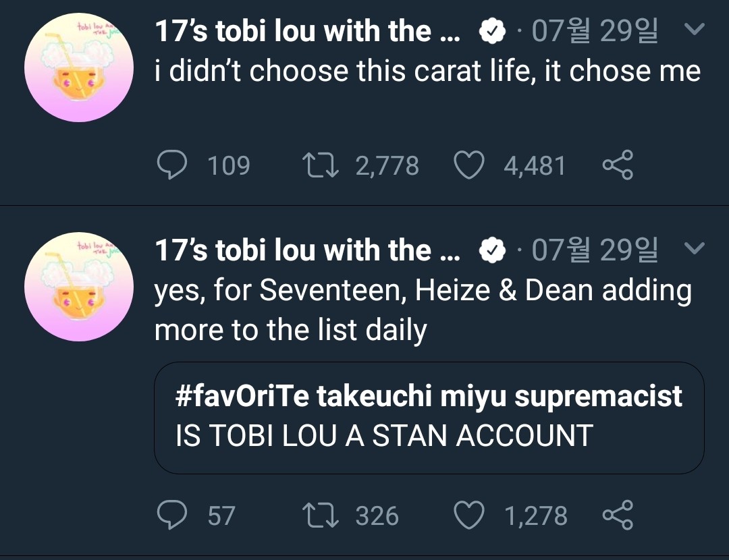
Task: Like the Seventeen, Heize & Dean tweet
Action: (468, 516)
